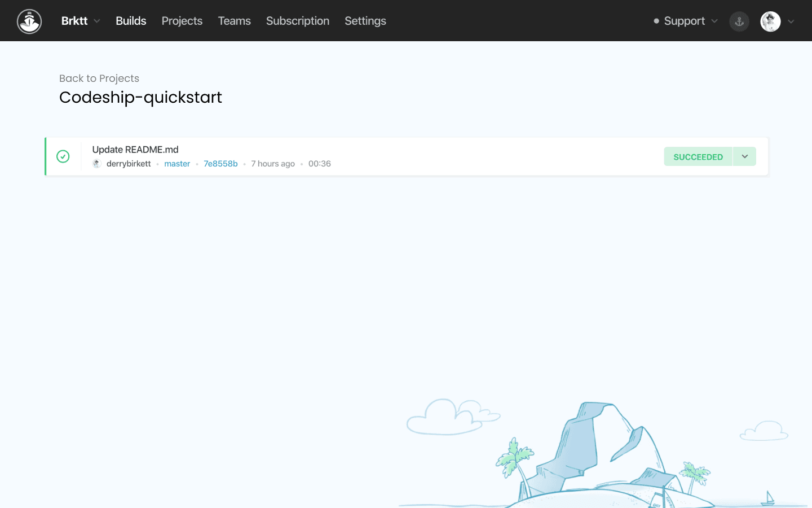Click the Back to Projects link
This screenshot has width=812, height=508.
[x=99, y=78]
